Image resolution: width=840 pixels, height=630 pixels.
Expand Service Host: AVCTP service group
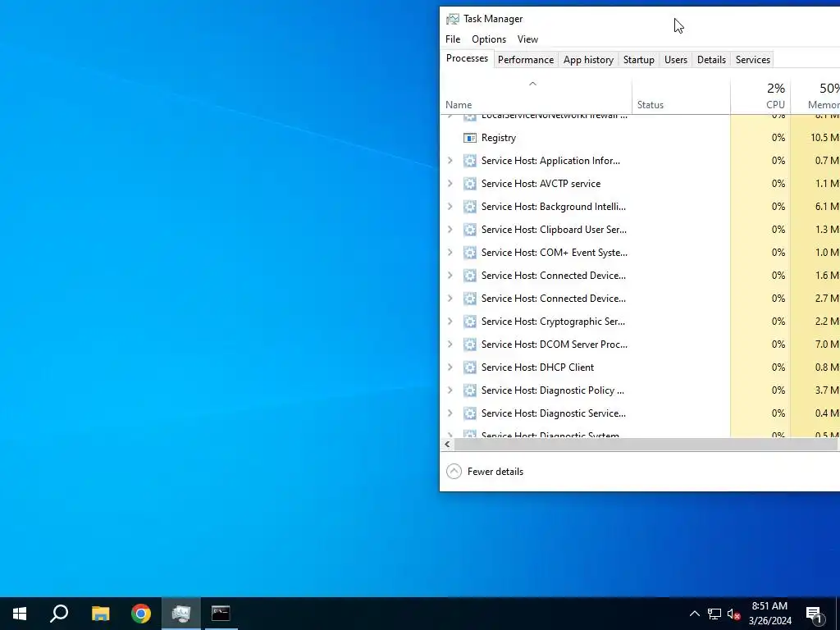coord(450,184)
